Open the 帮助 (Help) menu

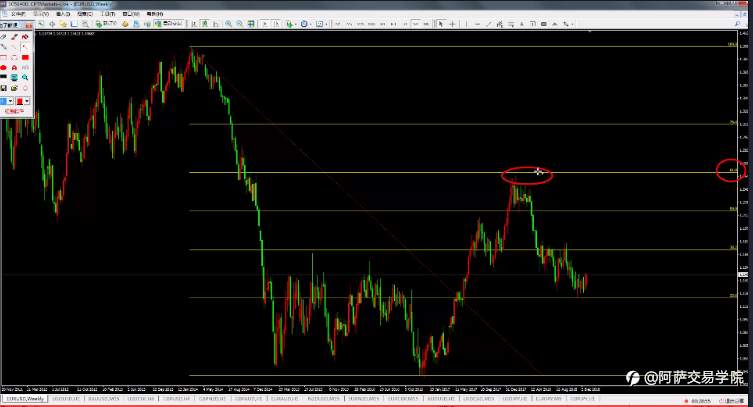click(x=155, y=14)
